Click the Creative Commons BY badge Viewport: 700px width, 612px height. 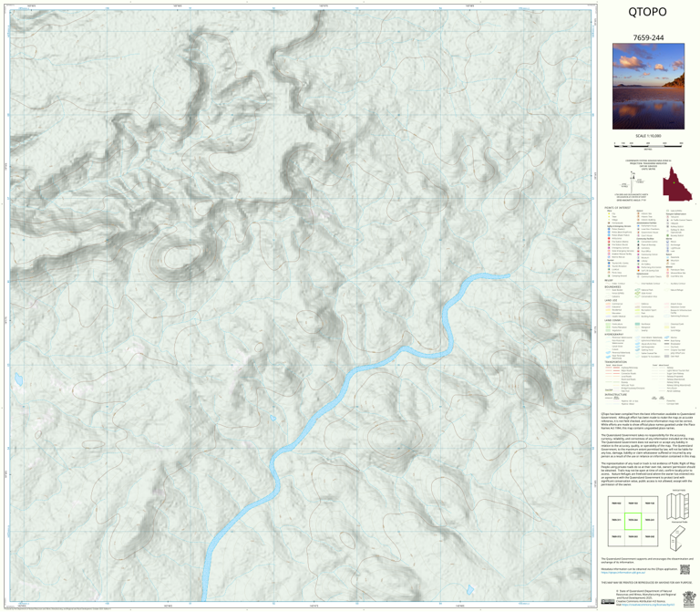(608, 602)
